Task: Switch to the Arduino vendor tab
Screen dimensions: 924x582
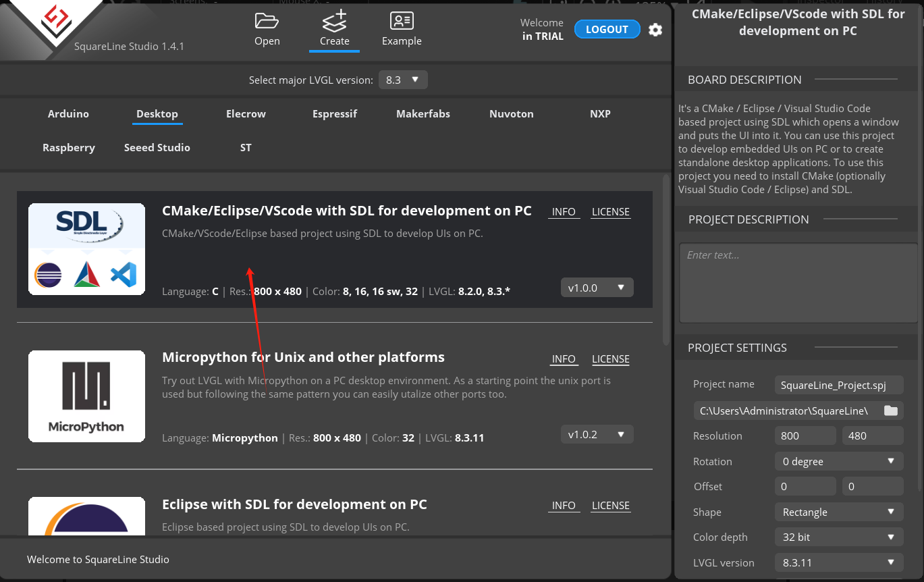Action: point(68,113)
